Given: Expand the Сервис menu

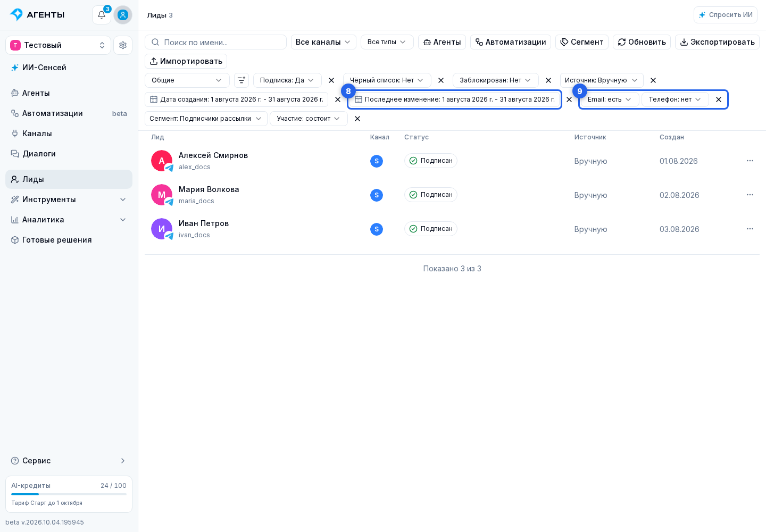Looking at the screenshot, I should click(x=69, y=461).
